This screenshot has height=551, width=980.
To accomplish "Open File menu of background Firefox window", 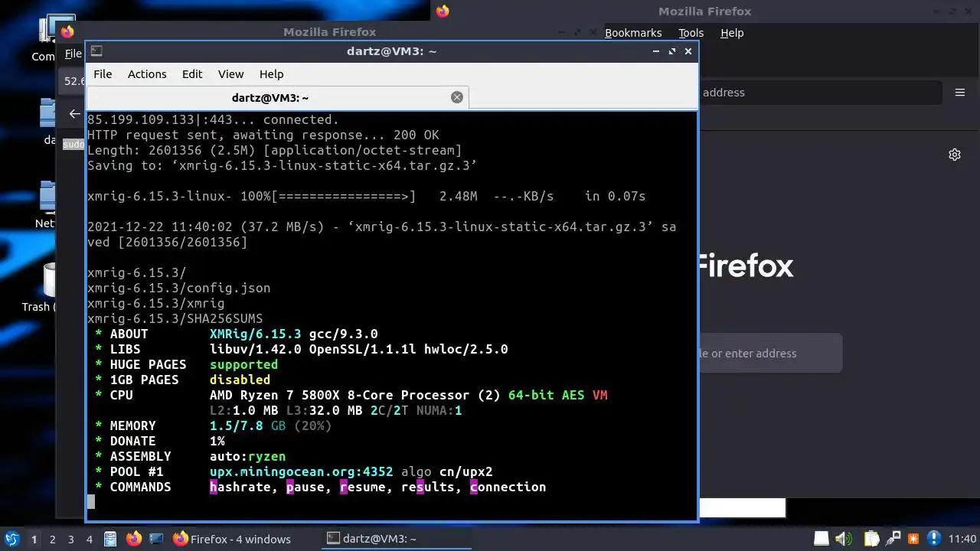I will pos(73,54).
